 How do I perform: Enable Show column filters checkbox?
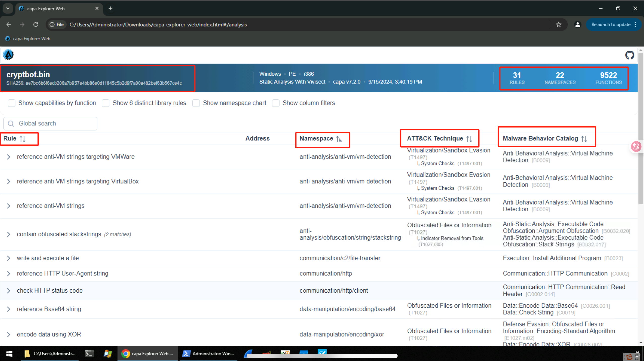(276, 103)
